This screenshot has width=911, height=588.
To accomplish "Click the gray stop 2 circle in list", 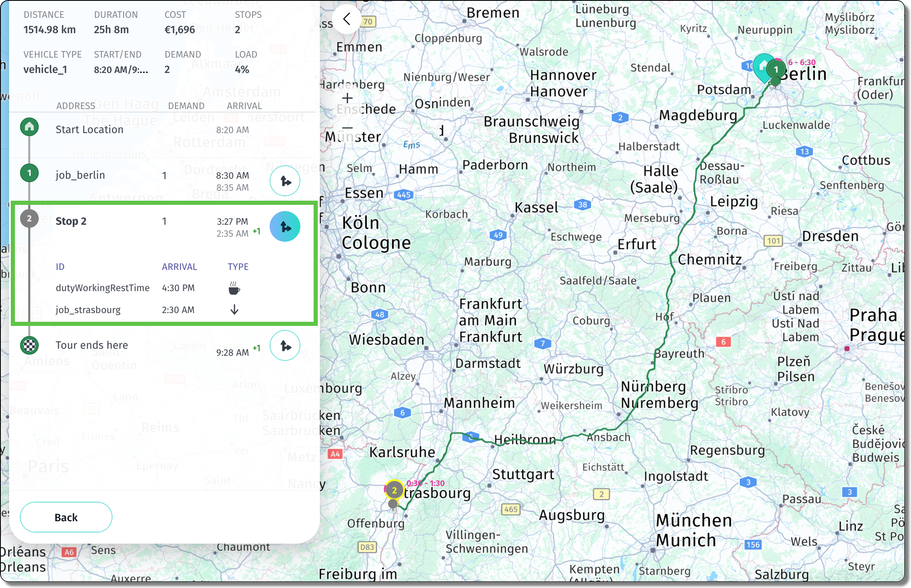I will pyautogui.click(x=29, y=219).
